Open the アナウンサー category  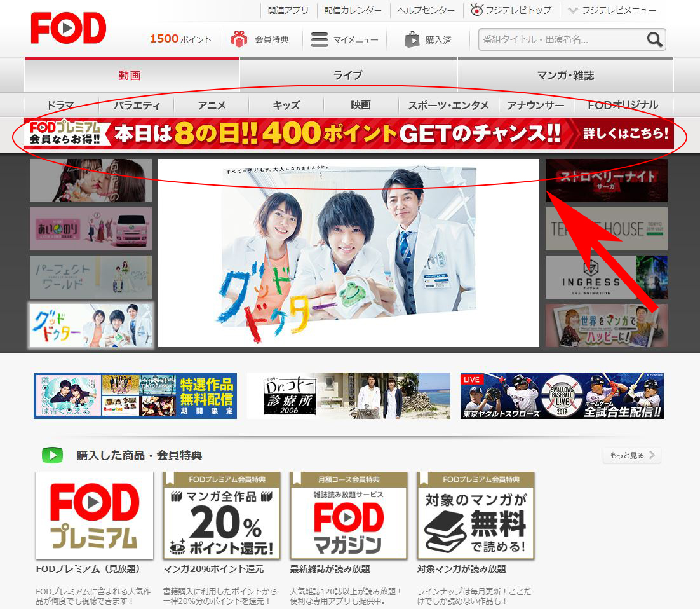tap(535, 106)
